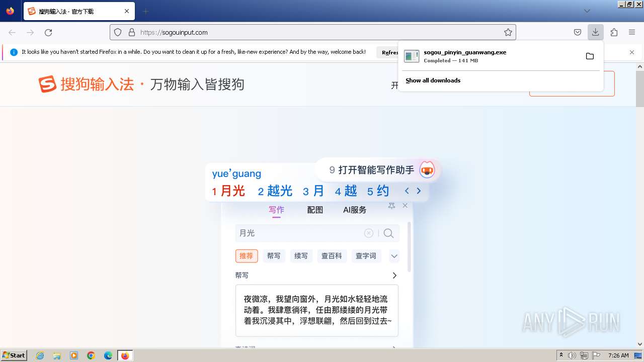Go to previous candidate page arrow
644x362 pixels.
pos(407,191)
